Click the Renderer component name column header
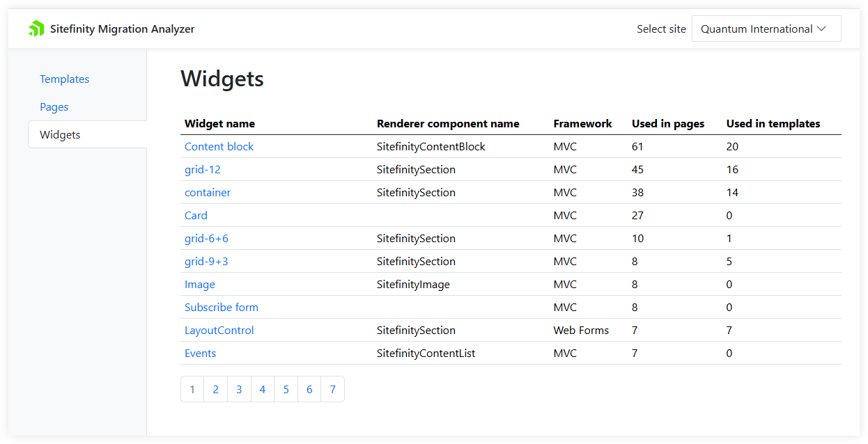Image resolution: width=868 pixels, height=444 pixels. (448, 123)
